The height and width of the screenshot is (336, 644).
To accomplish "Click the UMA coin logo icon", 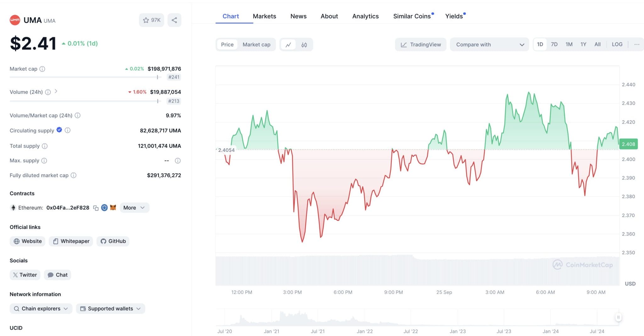I will [x=15, y=20].
